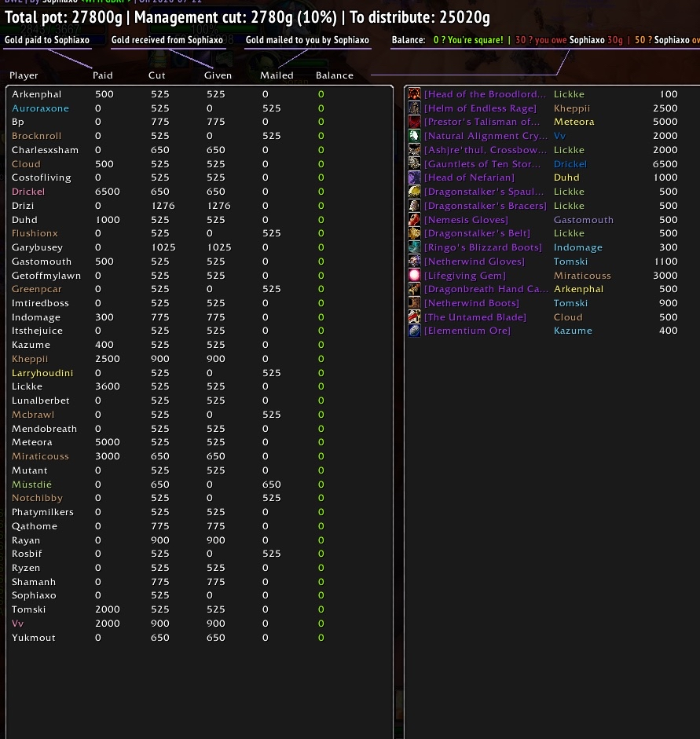Image resolution: width=700 pixels, height=739 pixels.
Task: Open the [Helm of Endless Rage] item link
Action: (x=480, y=108)
